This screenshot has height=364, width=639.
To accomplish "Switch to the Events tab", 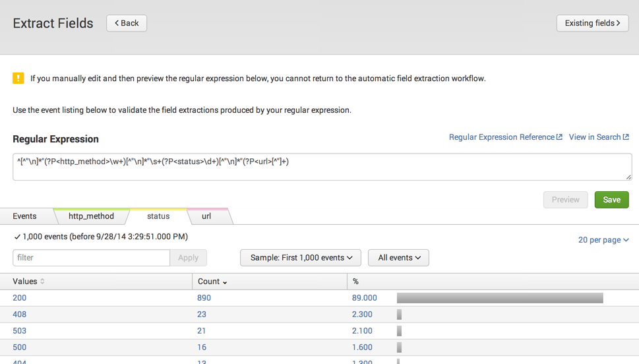I will [24, 216].
